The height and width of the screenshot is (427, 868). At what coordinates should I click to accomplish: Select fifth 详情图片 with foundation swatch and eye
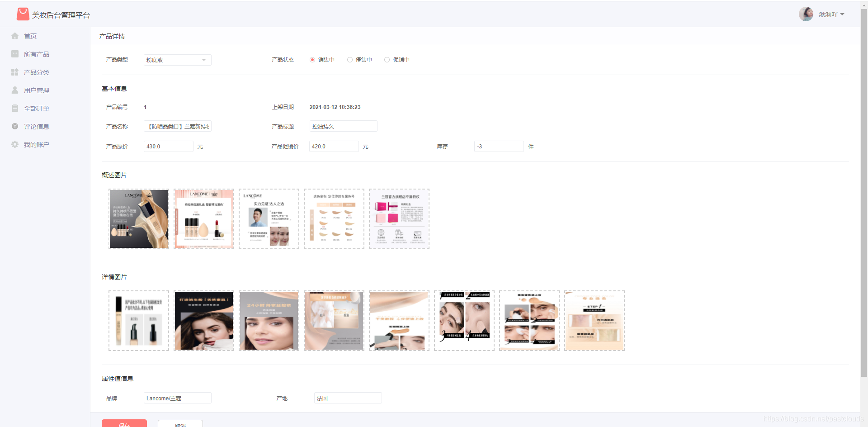399,321
